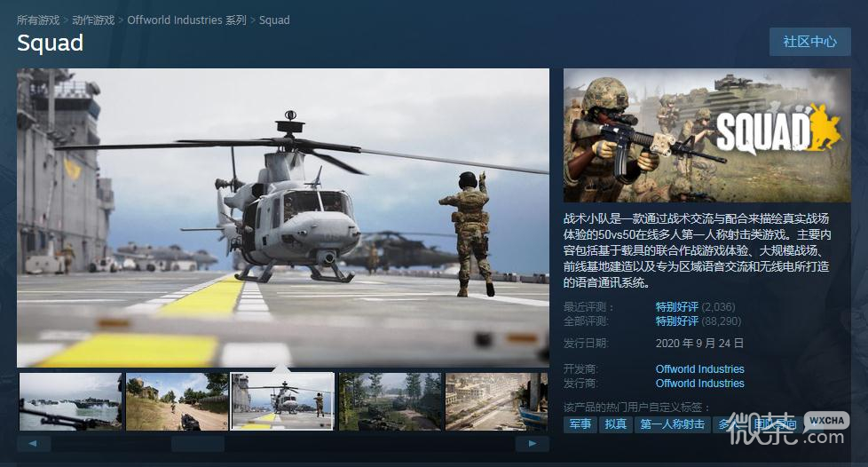868x467 pixels.
Task: Select the amphibious landing thumbnail
Action: (70, 401)
